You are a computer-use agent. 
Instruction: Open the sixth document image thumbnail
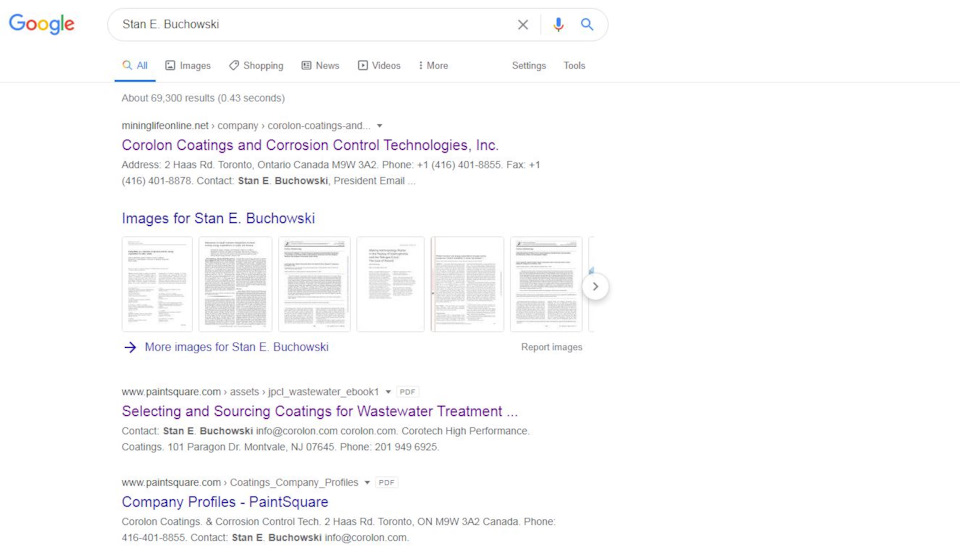point(546,284)
